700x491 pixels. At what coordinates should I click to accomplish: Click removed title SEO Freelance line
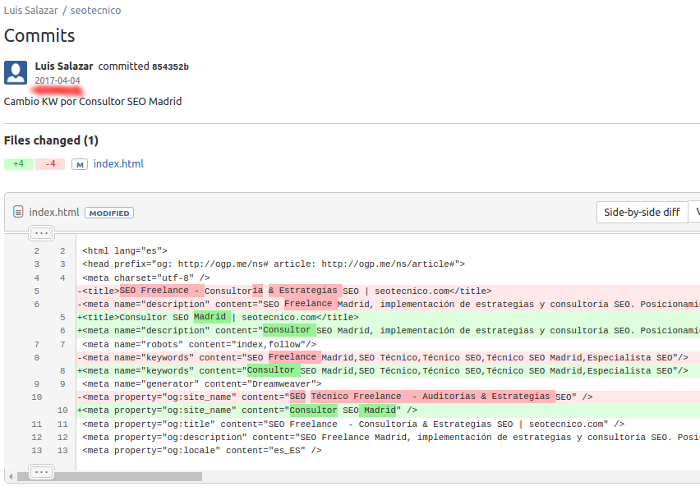pos(388,291)
